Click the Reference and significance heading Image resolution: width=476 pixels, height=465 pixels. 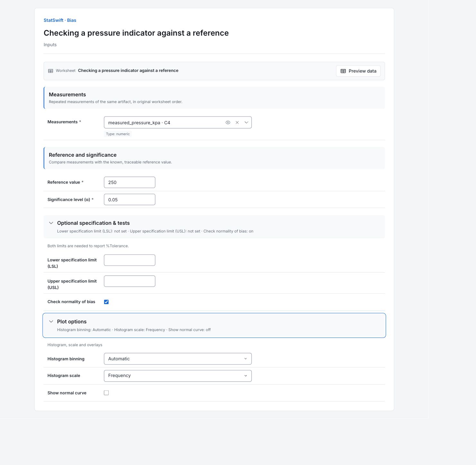(x=83, y=155)
